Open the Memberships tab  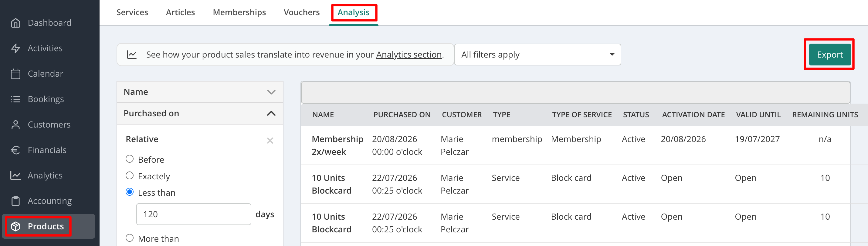click(239, 12)
